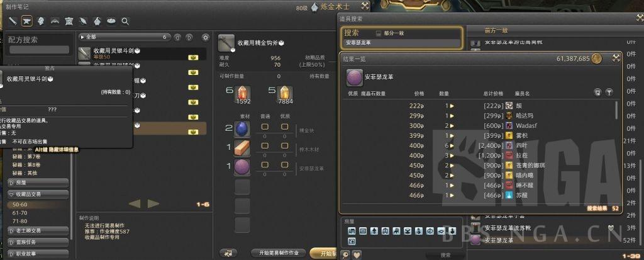
Task: Select the 61-70 level range
Action: coord(19,213)
